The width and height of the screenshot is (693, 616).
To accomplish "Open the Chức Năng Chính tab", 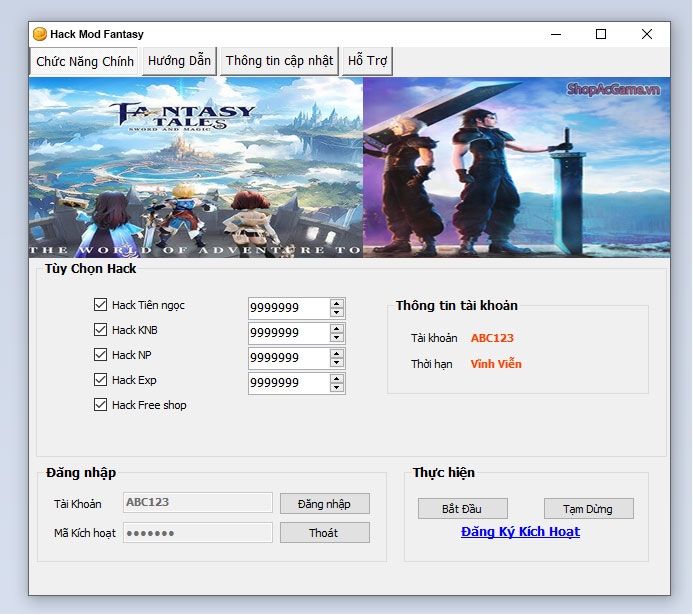I will 85,61.
